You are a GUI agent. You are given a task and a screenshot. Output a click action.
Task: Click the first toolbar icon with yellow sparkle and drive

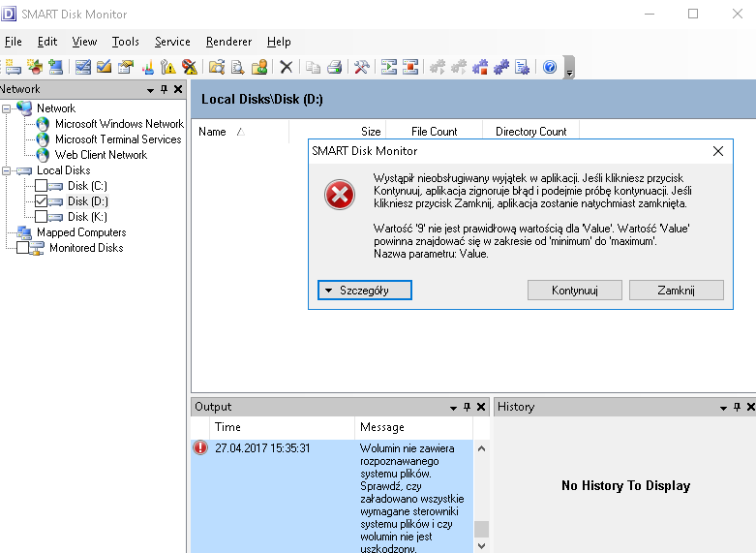click(13, 67)
